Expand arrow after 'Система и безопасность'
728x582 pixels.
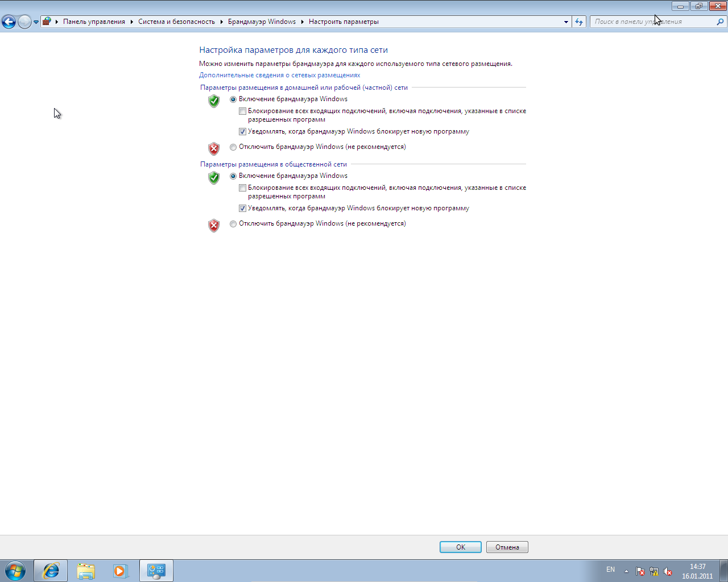pyautogui.click(x=222, y=22)
